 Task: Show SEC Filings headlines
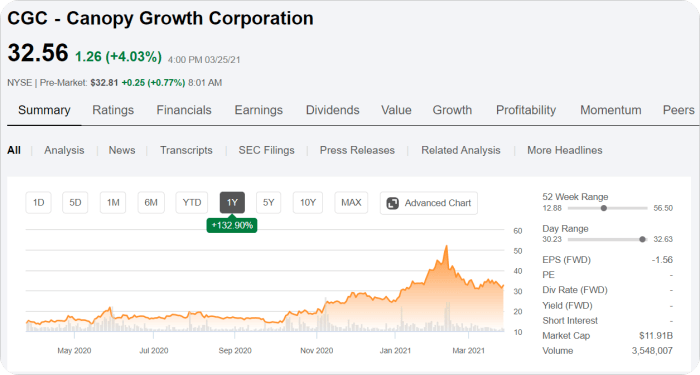coord(267,150)
